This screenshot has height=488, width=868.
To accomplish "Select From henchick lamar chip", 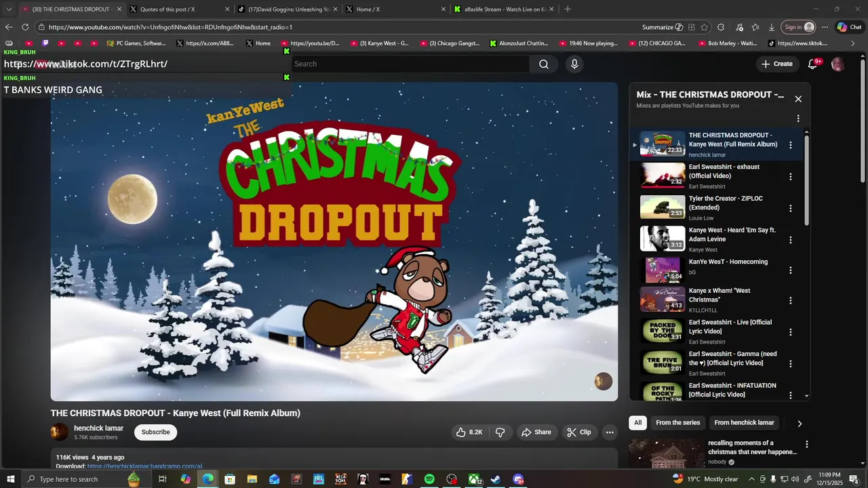I will coord(744,423).
